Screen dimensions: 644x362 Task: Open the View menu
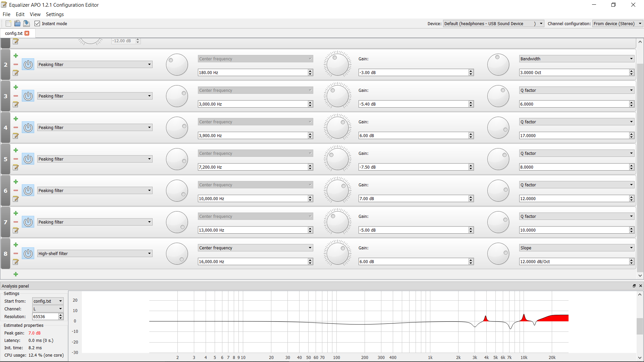35,14
